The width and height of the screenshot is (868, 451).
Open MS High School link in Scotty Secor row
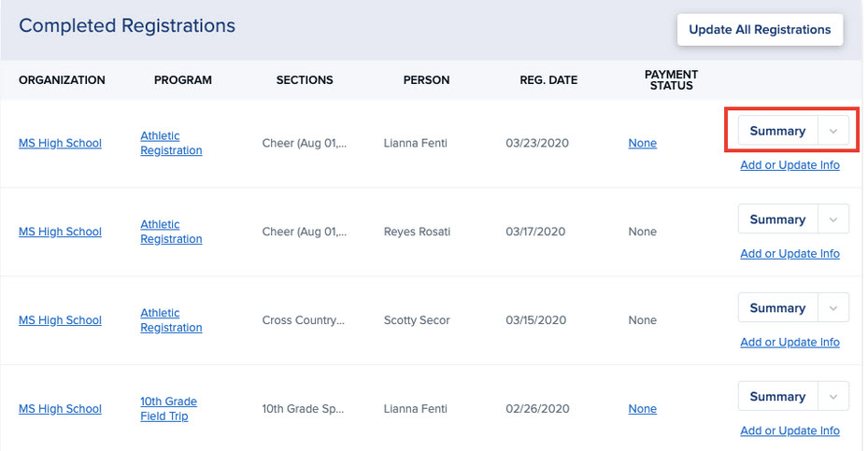click(60, 320)
